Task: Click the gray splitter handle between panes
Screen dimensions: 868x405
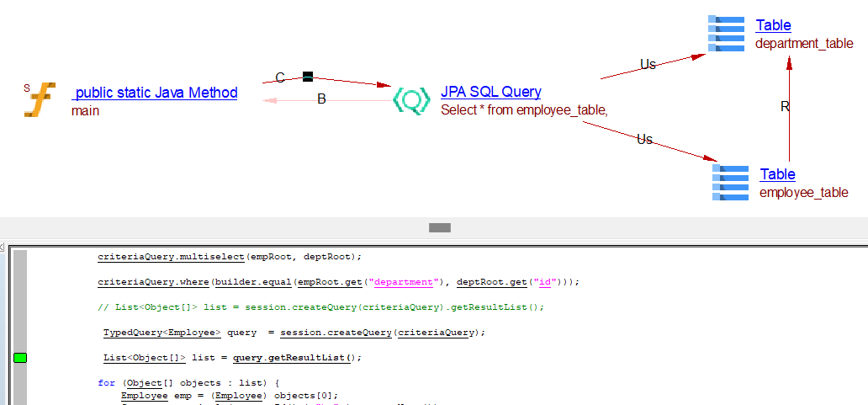Action: (440, 227)
